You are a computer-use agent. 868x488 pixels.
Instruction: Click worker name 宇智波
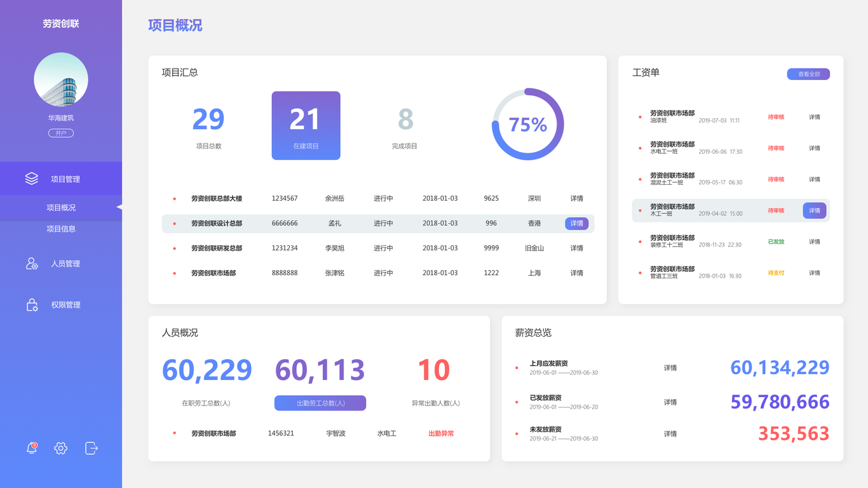click(x=336, y=433)
